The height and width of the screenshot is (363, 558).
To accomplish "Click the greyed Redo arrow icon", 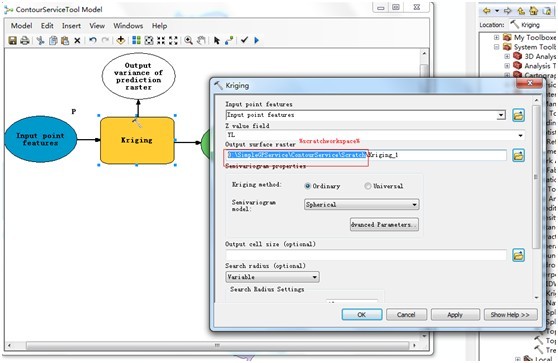I will click(105, 40).
